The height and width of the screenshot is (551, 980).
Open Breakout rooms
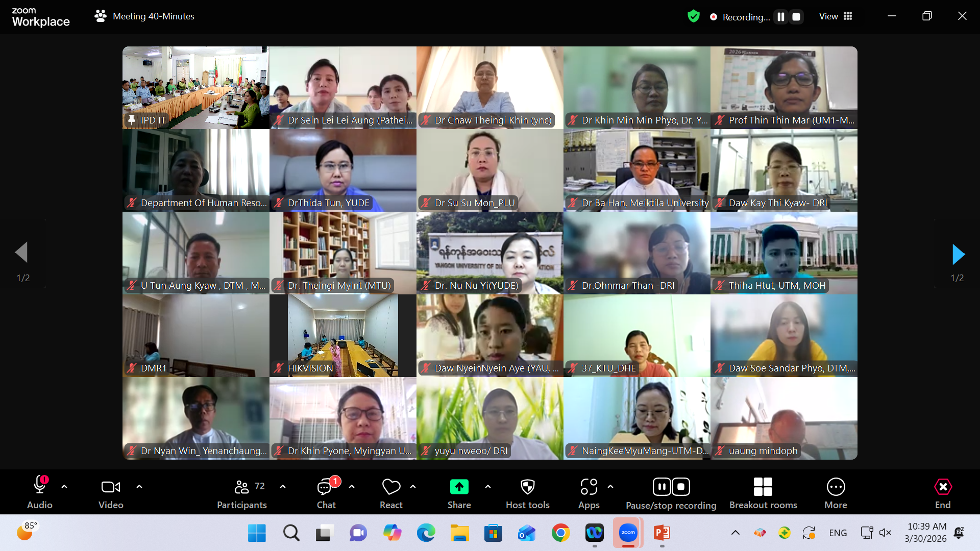[x=763, y=487]
